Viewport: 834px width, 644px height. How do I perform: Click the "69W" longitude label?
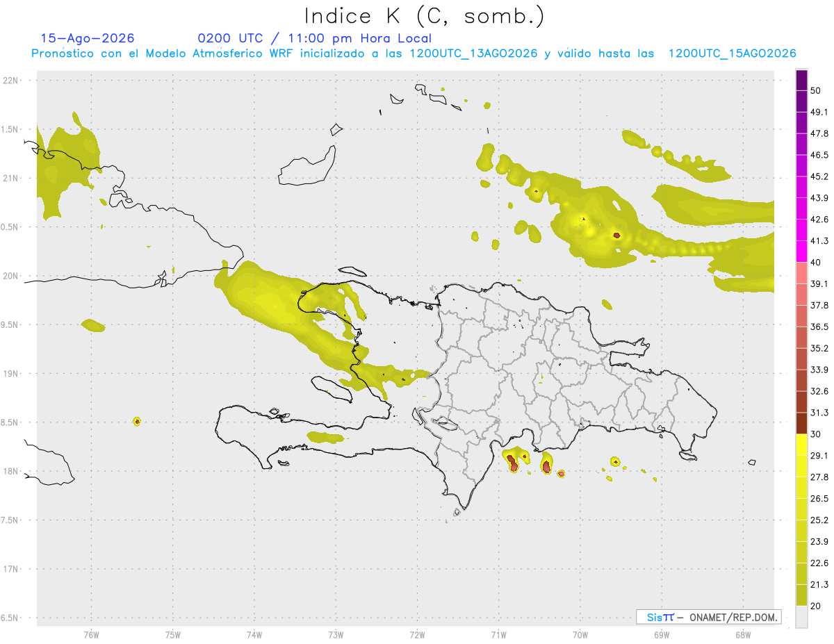pyautogui.click(x=661, y=635)
